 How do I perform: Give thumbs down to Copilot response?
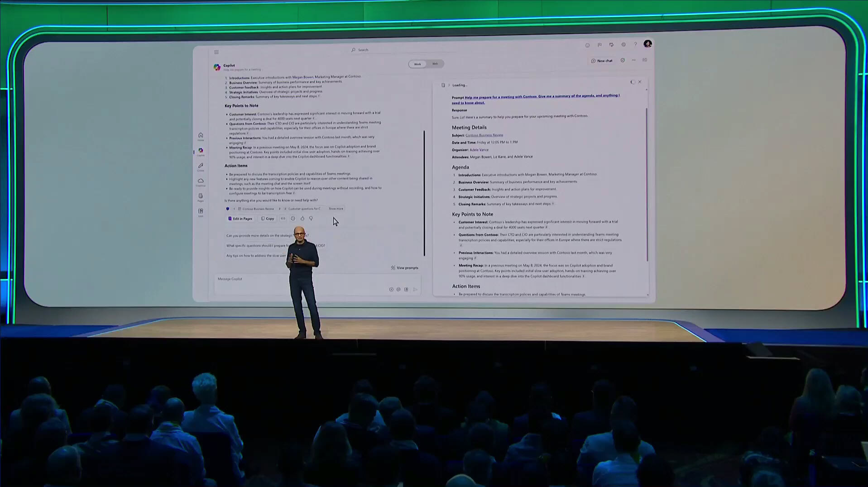[x=311, y=219]
